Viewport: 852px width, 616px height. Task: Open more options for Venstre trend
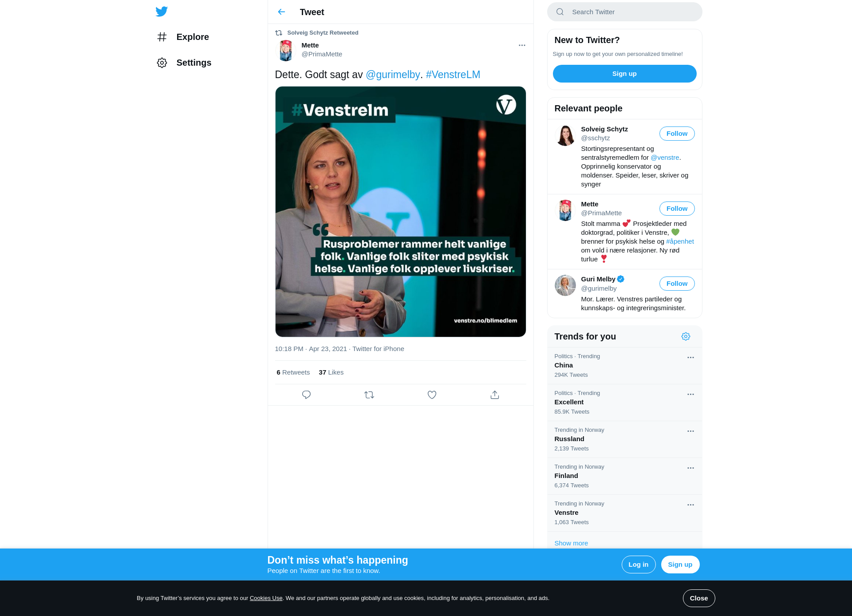690,505
